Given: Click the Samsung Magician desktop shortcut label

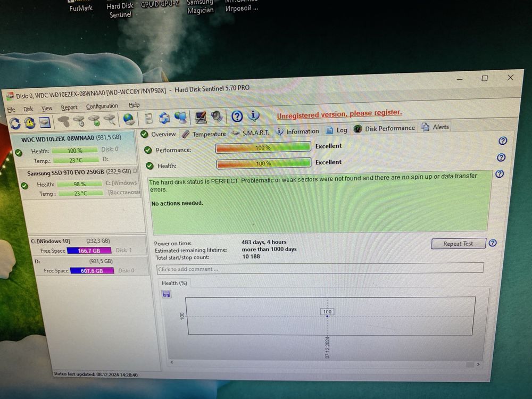Looking at the screenshot, I should (x=201, y=7).
